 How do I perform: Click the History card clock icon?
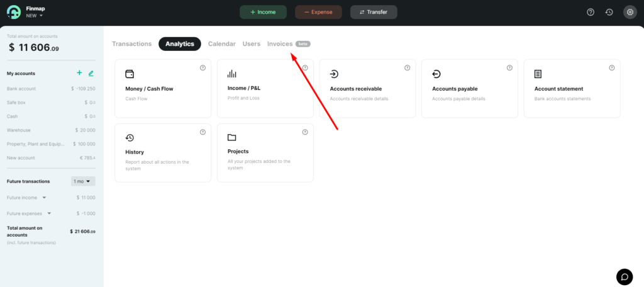[130, 138]
